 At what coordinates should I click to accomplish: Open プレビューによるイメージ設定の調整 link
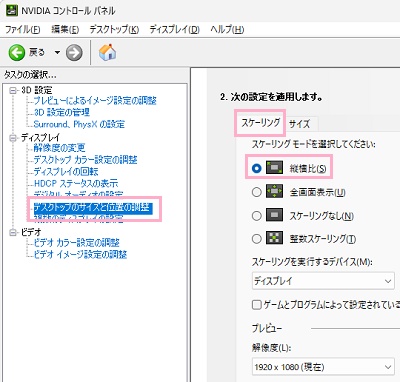95,100
